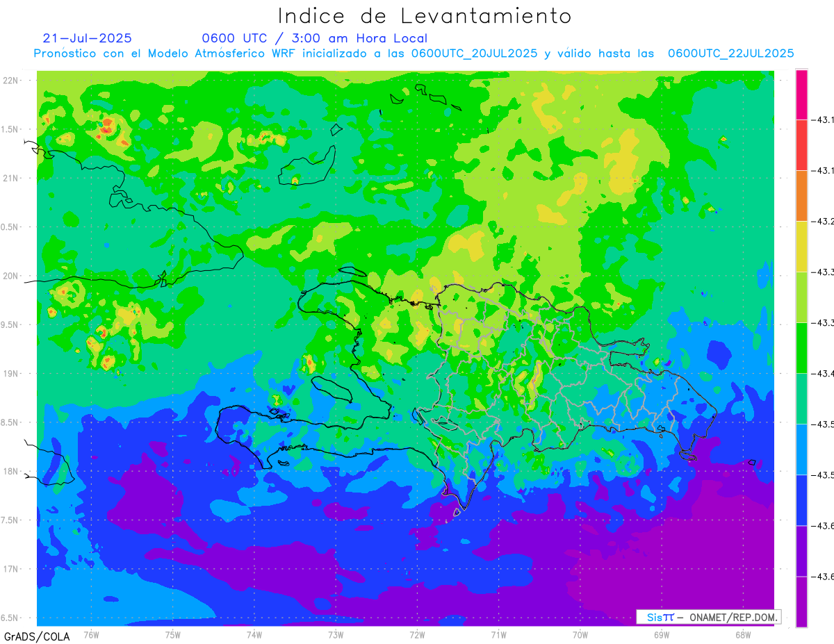
Task: Pick the violet colorbar swatch
Action: (801, 551)
